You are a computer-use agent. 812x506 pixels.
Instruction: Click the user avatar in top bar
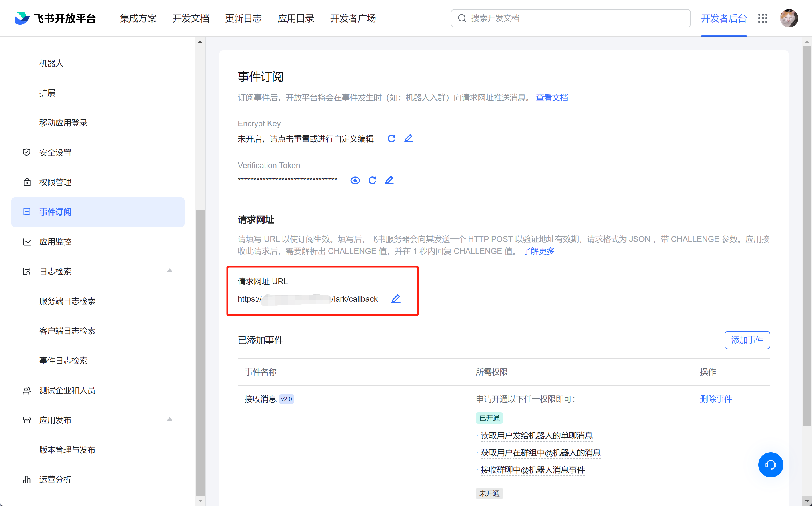click(789, 18)
